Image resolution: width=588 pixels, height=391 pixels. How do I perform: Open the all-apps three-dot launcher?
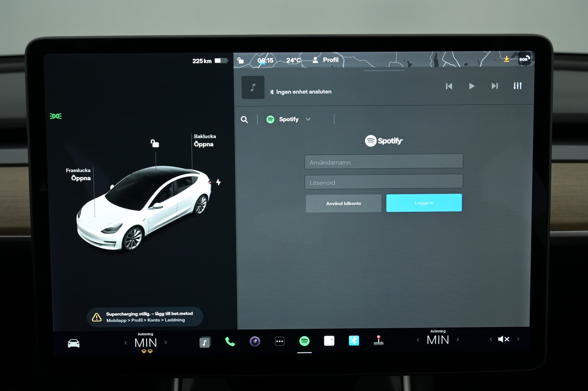tap(279, 341)
